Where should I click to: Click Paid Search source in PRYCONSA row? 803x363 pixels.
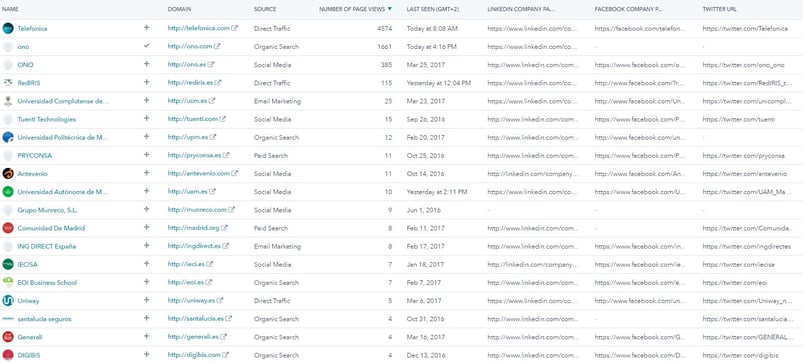coord(271,155)
